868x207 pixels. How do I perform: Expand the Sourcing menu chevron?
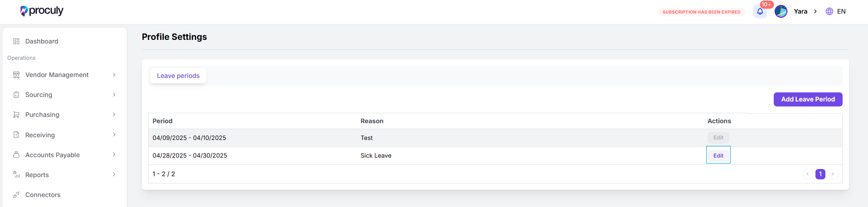[x=114, y=95]
